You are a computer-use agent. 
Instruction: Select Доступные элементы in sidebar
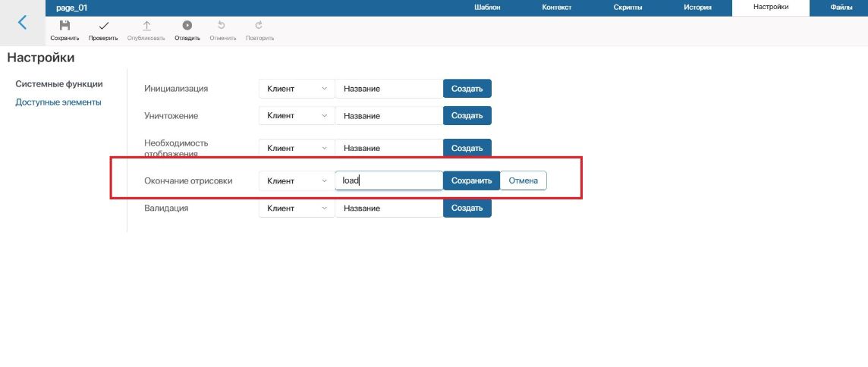[x=58, y=102]
